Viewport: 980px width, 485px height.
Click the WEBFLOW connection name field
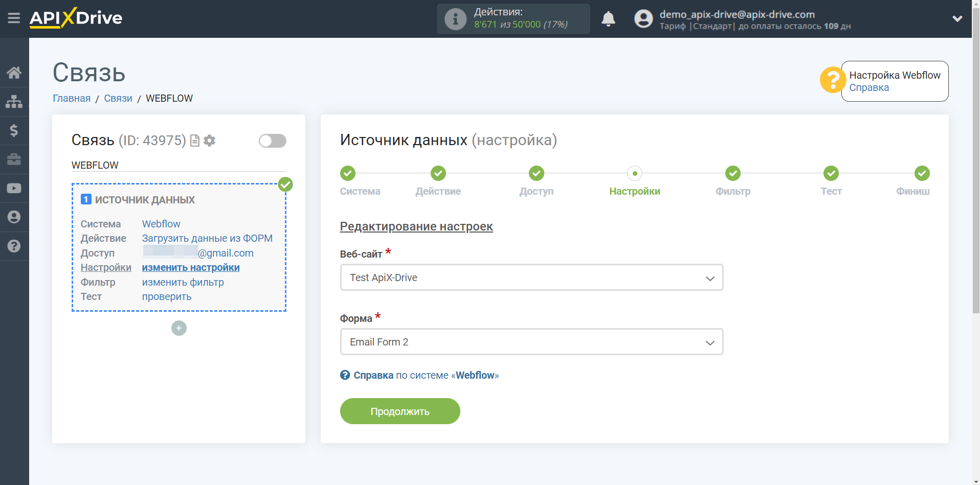(x=179, y=165)
